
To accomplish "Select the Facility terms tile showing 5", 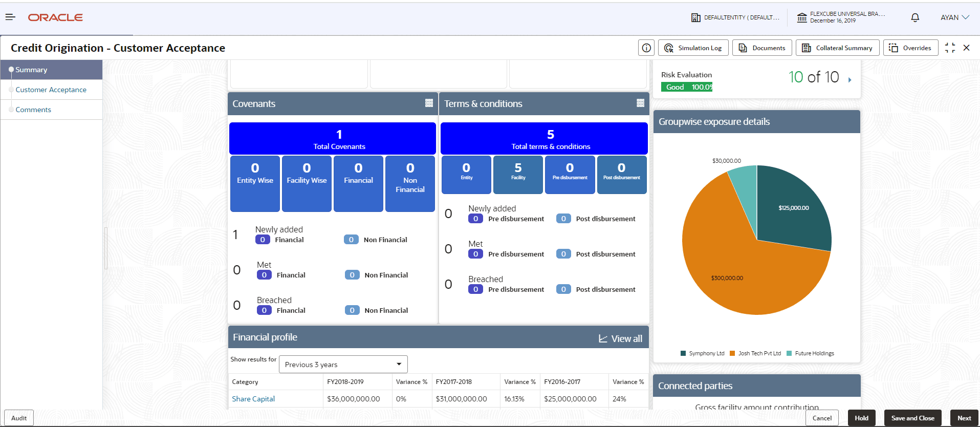I will [x=518, y=175].
